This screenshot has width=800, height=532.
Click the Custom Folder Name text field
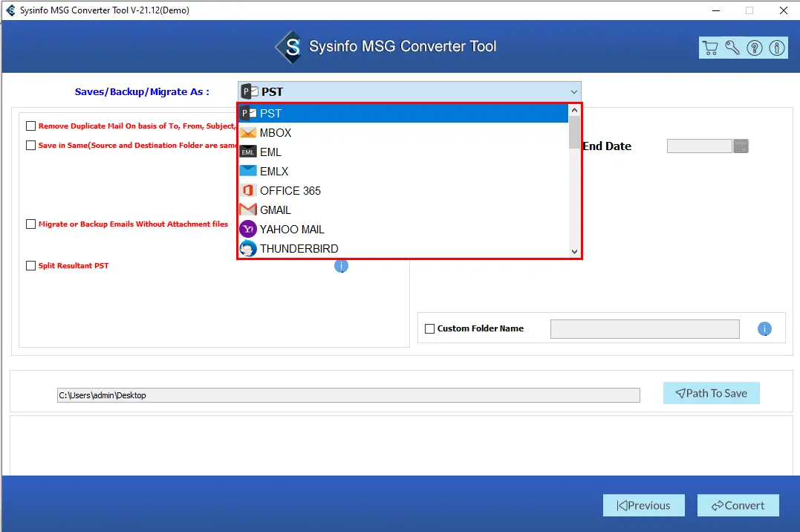click(645, 329)
